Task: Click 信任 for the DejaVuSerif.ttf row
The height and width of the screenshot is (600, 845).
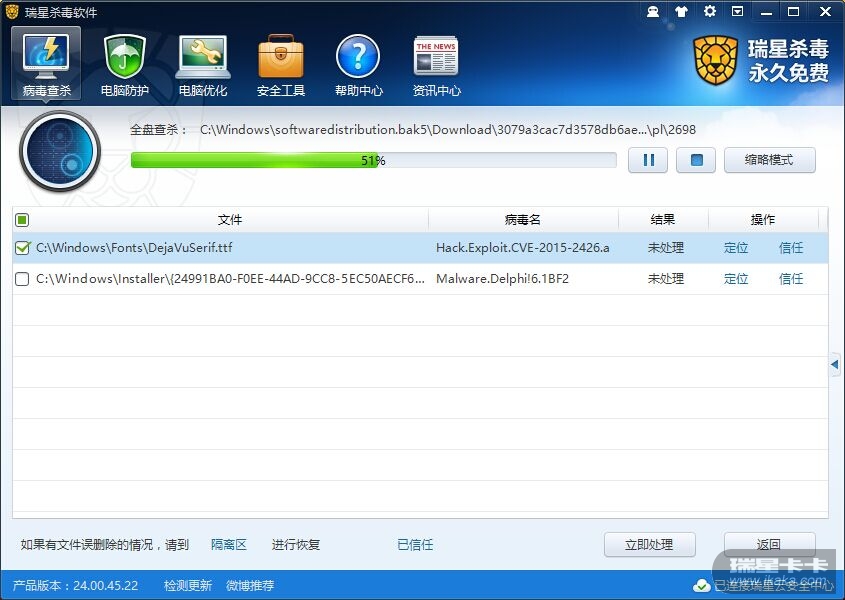Action: click(791, 248)
